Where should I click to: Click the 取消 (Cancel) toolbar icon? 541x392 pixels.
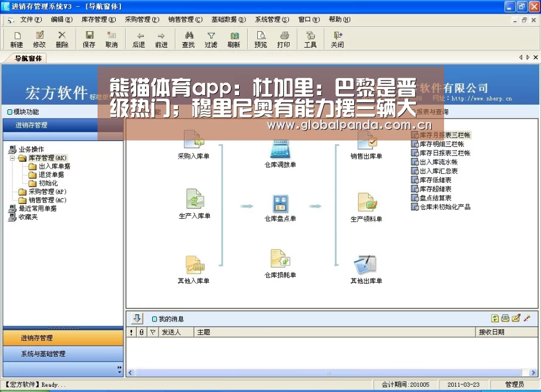pyautogui.click(x=112, y=39)
